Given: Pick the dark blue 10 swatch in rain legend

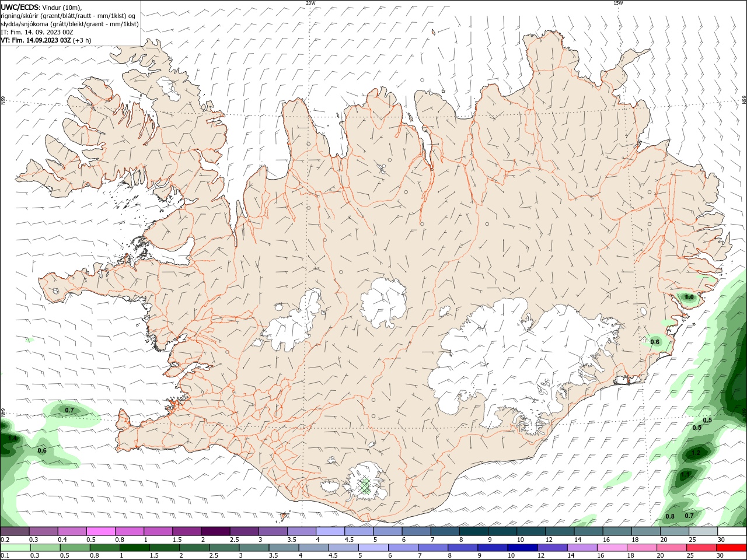Looking at the screenshot, I should [522, 548].
